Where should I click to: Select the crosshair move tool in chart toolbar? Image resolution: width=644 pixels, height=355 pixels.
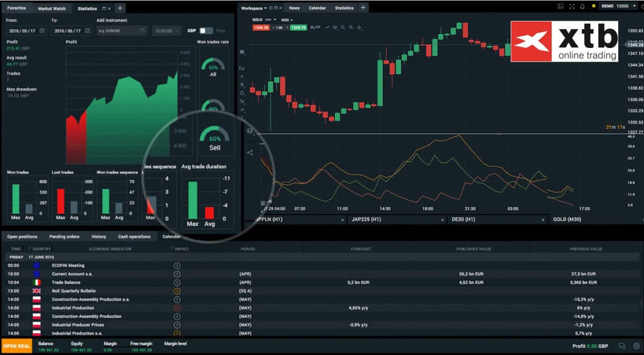[x=359, y=28]
